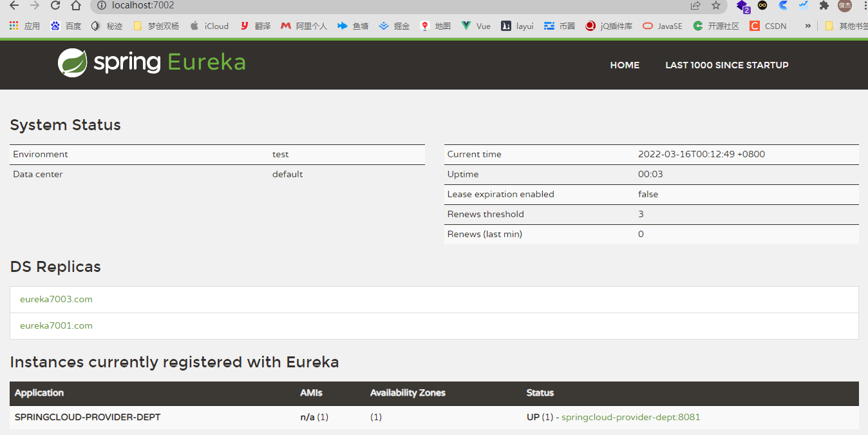Image resolution: width=868 pixels, height=435 pixels.
Task: Select the Renews threshold value 3
Action: pos(641,214)
